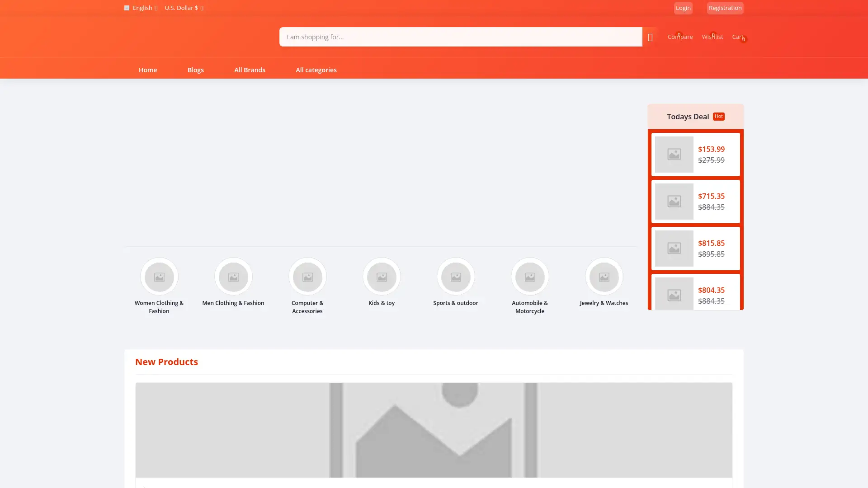
Task: Click the Compare icon in the header
Action: (680, 37)
